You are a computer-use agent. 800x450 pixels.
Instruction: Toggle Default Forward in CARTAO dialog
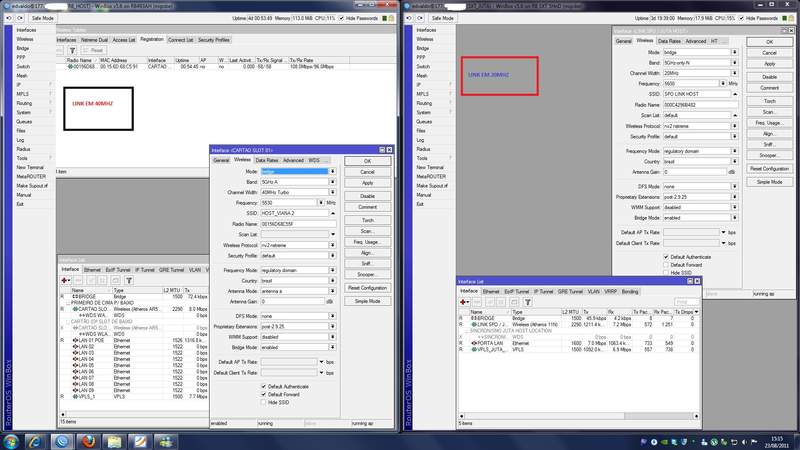pyautogui.click(x=264, y=394)
